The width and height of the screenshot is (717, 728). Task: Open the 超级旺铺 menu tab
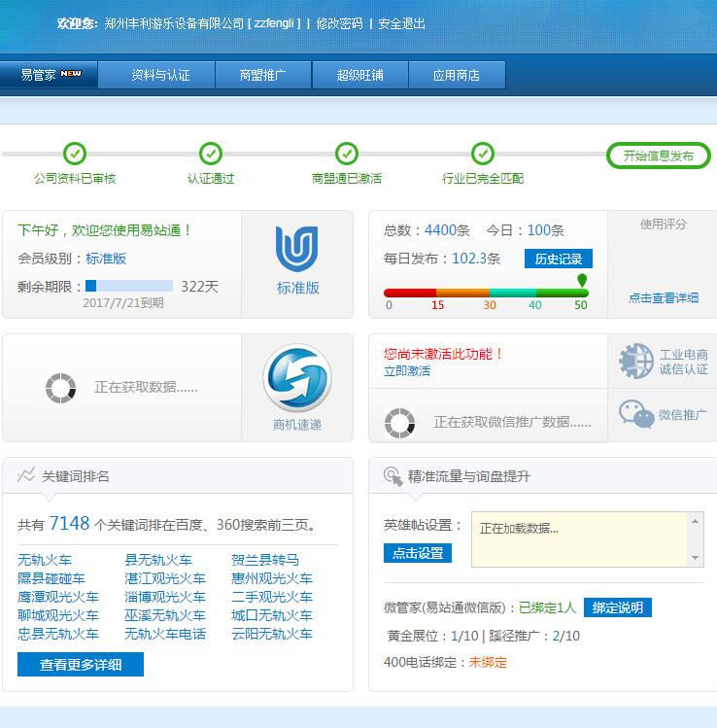point(359,75)
